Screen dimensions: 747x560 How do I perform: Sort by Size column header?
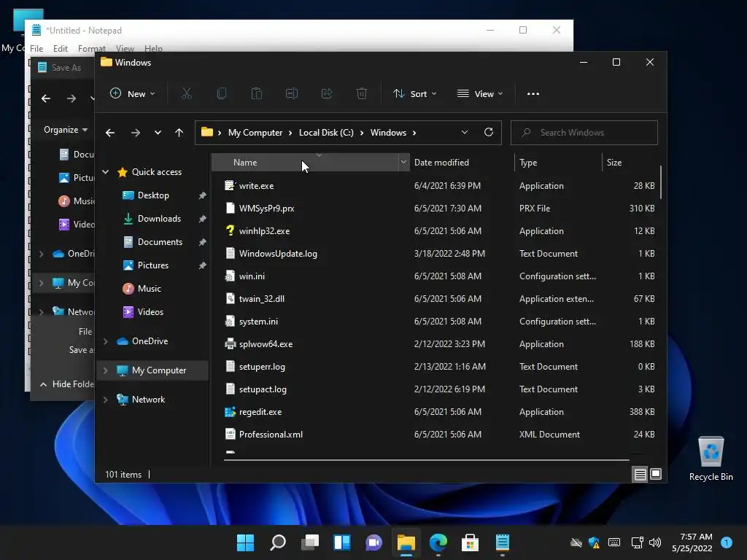(x=630, y=163)
